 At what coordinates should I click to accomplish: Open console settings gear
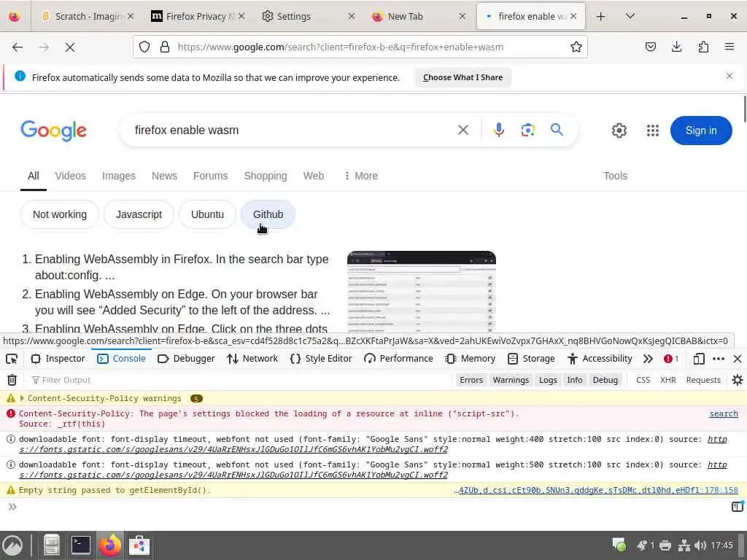point(737,380)
